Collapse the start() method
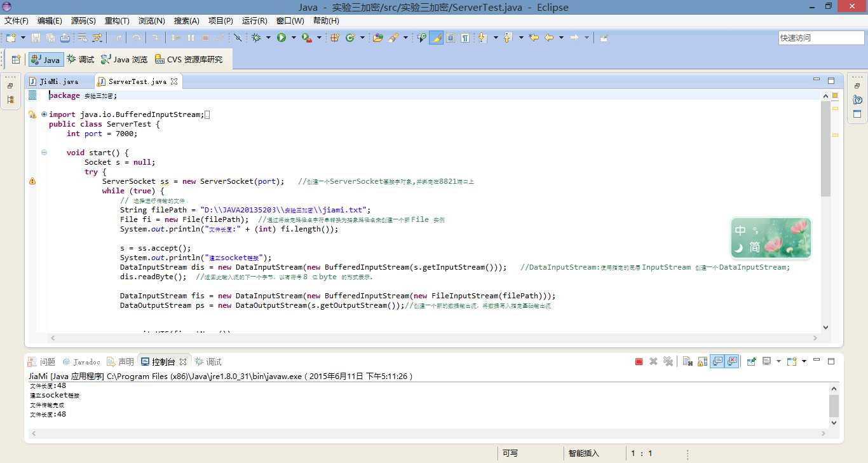Screen dimensions: 868x463 coord(44,153)
